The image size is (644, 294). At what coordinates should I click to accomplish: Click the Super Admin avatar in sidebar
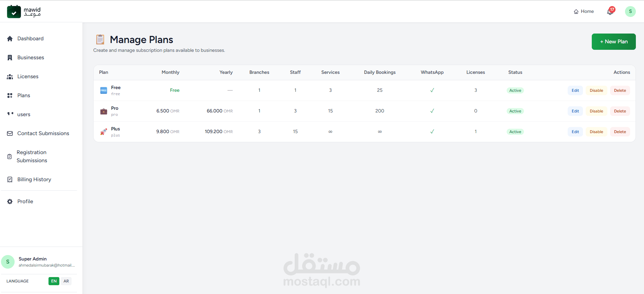[8, 262]
